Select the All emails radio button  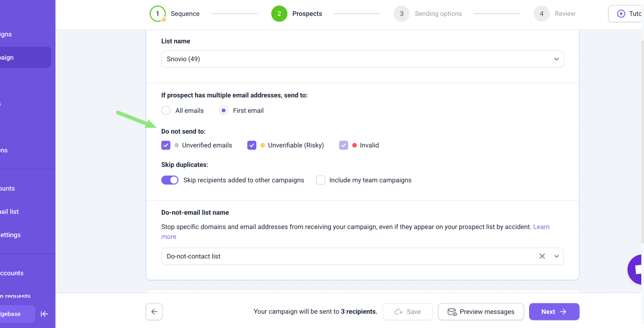(166, 110)
